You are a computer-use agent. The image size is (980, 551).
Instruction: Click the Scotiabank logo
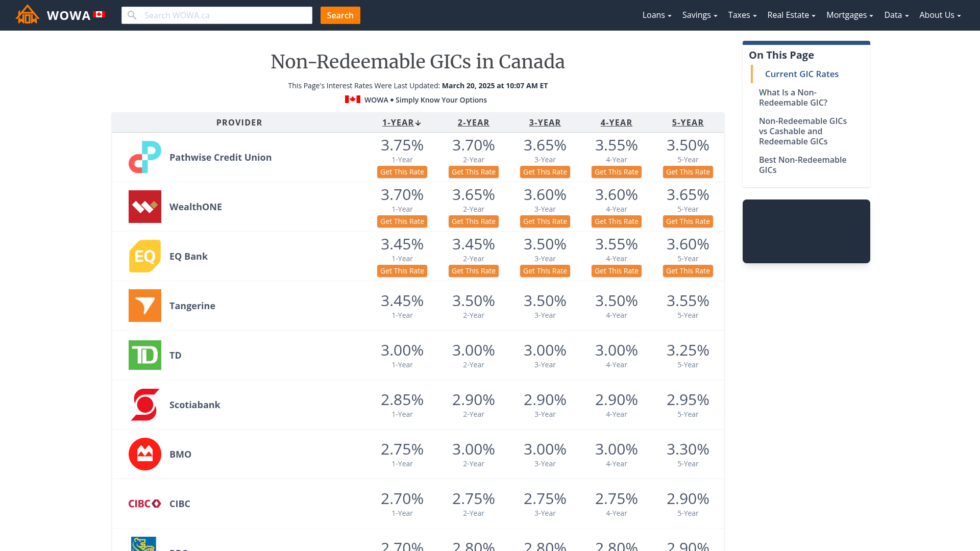[x=145, y=405]
